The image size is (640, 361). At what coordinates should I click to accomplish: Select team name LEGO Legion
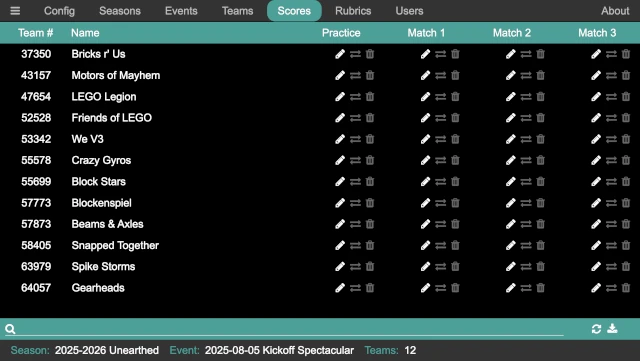104,96
